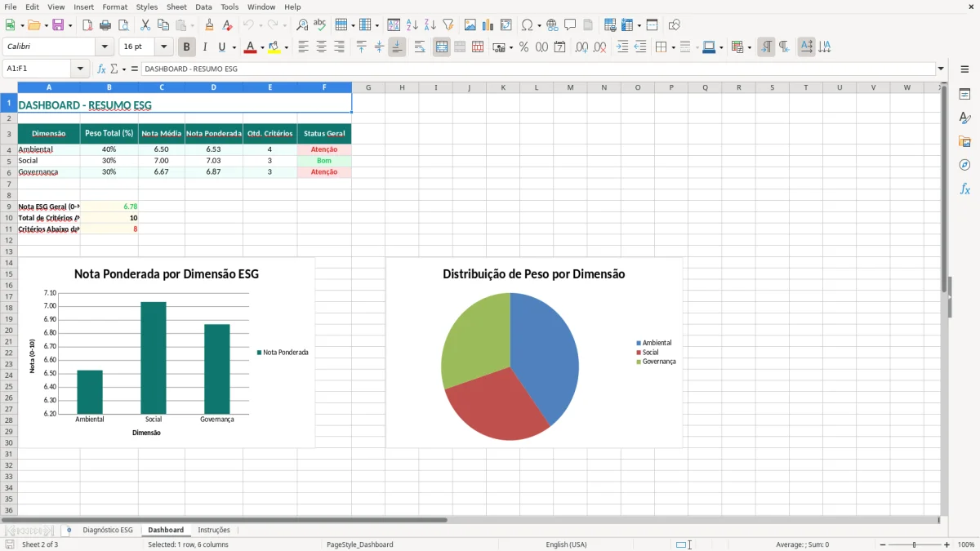This screenshot has height=551, width=980.
Task: Open the sidebar Properties panel icon
Action: (964, 95)
